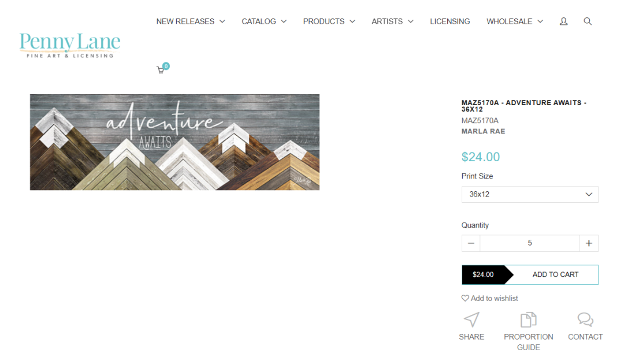This screenshot has width=624, height=364.
Task: Open the Proportion Guide document icon
Action: tap(529, 320)
